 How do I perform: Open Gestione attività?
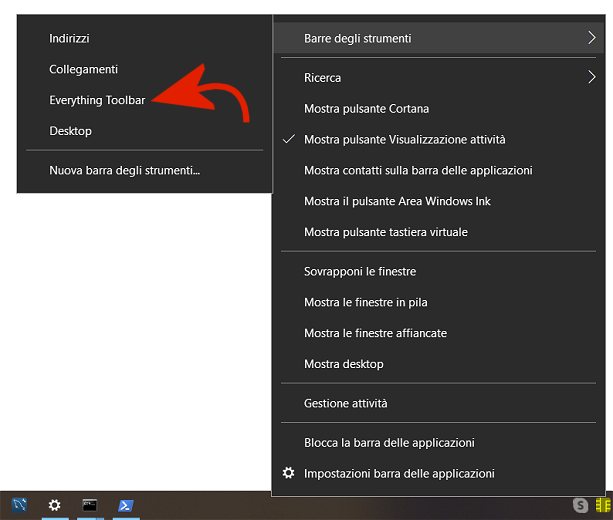pyautogui.click(x=438, y=403)
